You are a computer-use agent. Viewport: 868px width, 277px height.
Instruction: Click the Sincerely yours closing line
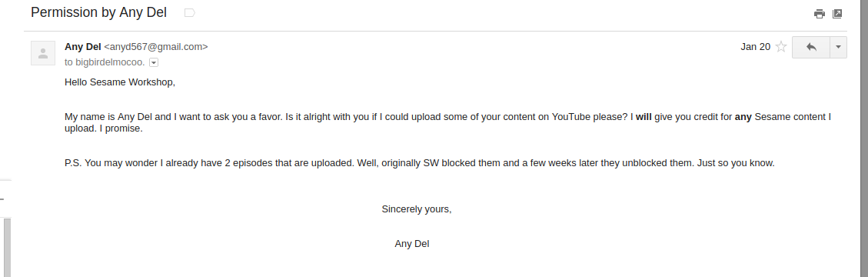(x=416, y=209)
